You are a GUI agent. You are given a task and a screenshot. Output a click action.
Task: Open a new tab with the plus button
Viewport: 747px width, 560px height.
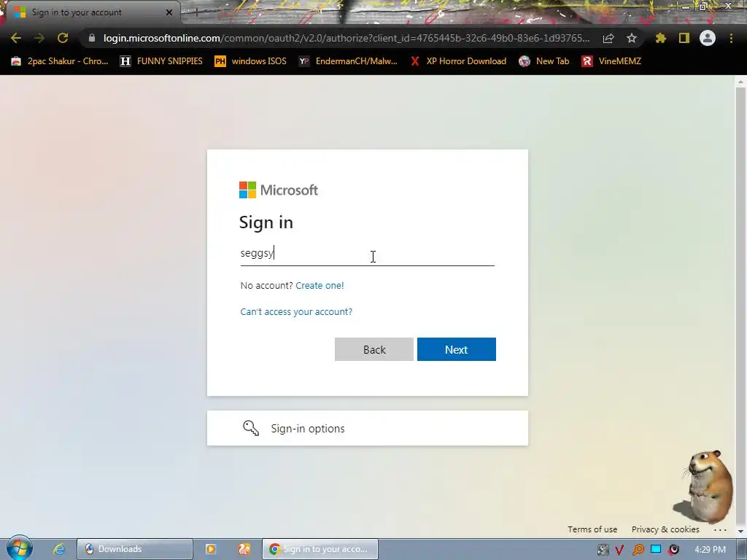coord(196,13)
